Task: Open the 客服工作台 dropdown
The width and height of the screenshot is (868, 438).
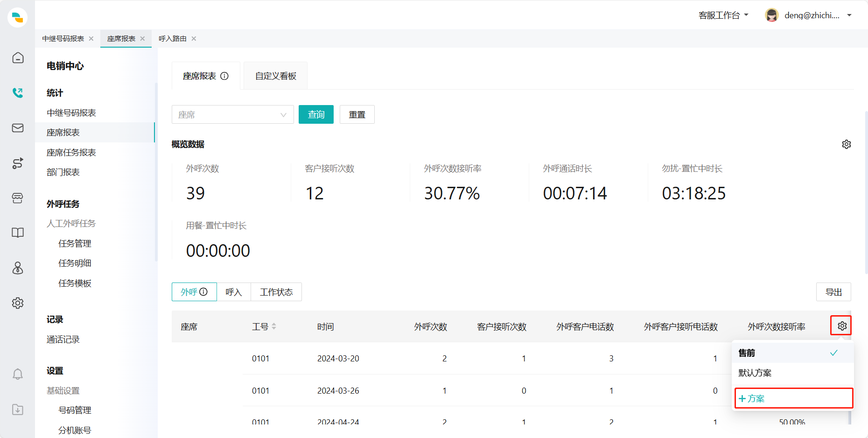Action: pos(723,15)
